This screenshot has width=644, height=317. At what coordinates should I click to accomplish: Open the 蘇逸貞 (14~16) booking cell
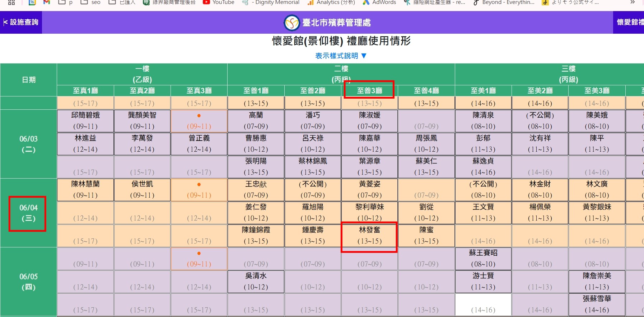point(483,167)
